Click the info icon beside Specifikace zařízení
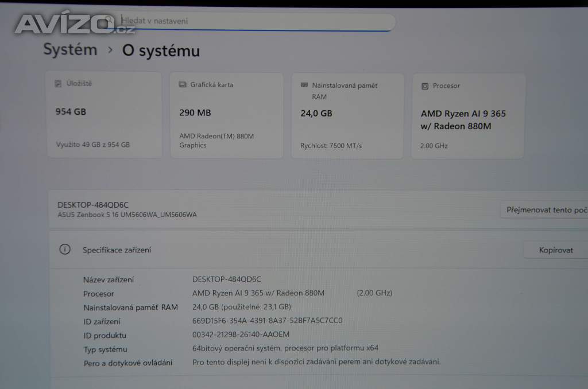This screenshot has width=588, height=389. 65,249
